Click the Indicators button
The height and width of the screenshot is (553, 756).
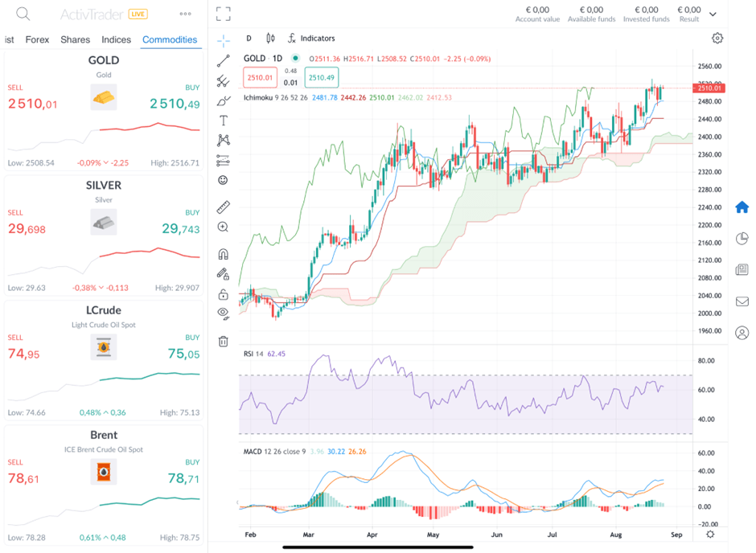(x=311, y=38)
